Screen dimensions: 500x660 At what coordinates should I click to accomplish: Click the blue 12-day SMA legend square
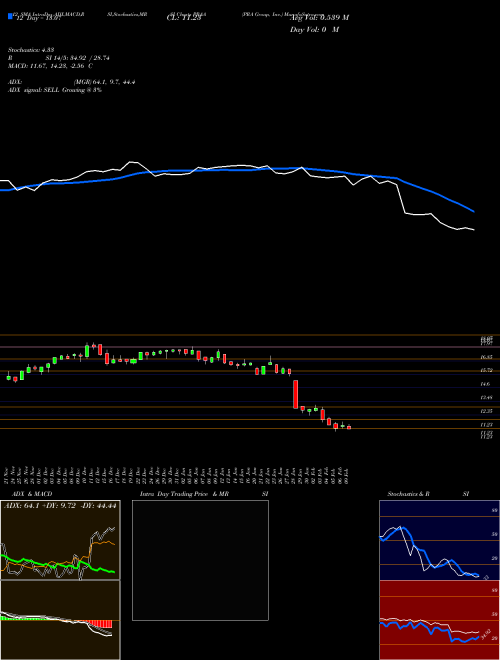click(11, 16)
